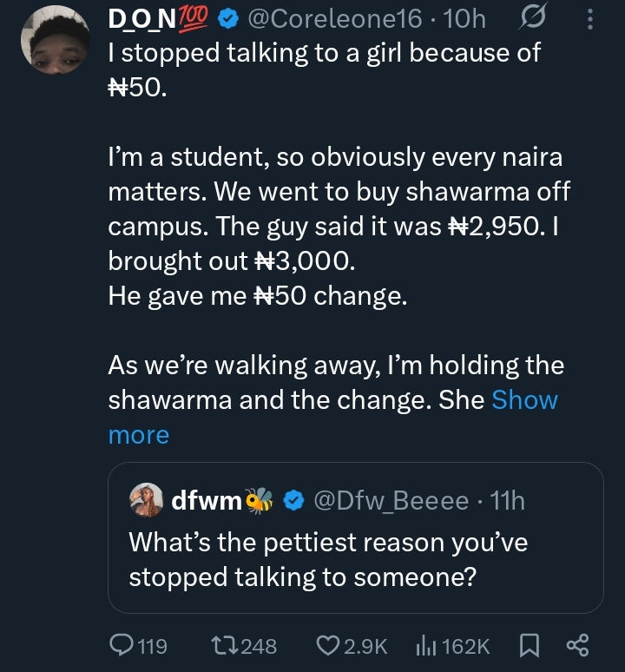Image resolution: width=625 pixels, height=672 pixels.
Task: Click the reply speech bubble icon
Action: pos(121,645)
